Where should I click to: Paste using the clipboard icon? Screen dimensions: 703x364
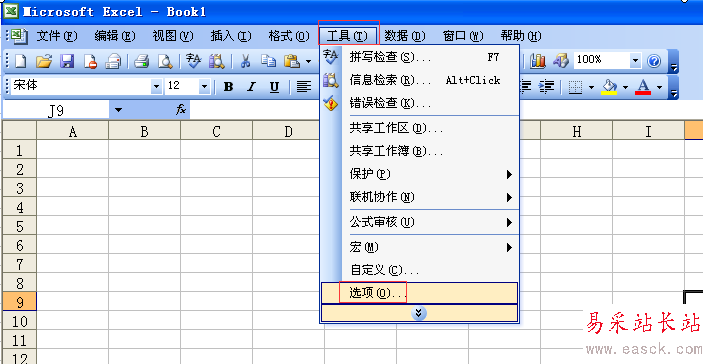[292, 61]
